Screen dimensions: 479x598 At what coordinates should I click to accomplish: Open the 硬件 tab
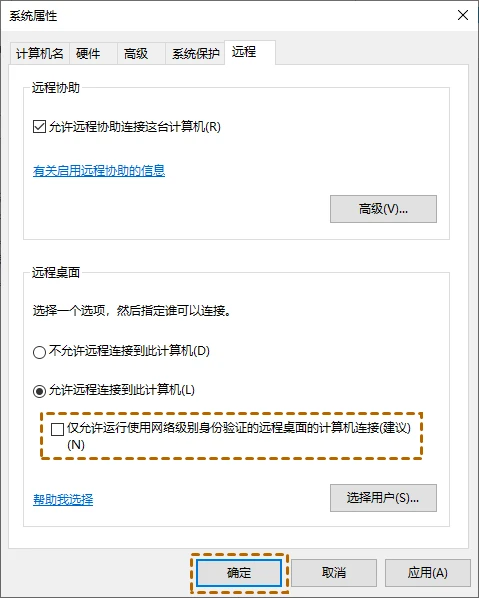(93, 53)
